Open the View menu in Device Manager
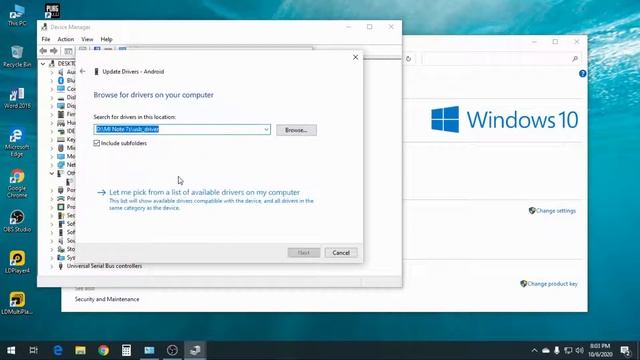This screenshot has height=360, width=640. pos(87,39)
